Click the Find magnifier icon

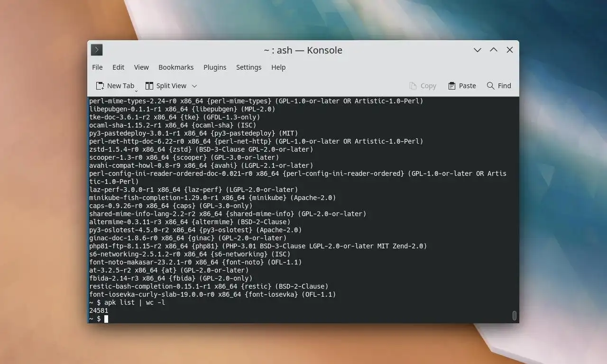491,86
